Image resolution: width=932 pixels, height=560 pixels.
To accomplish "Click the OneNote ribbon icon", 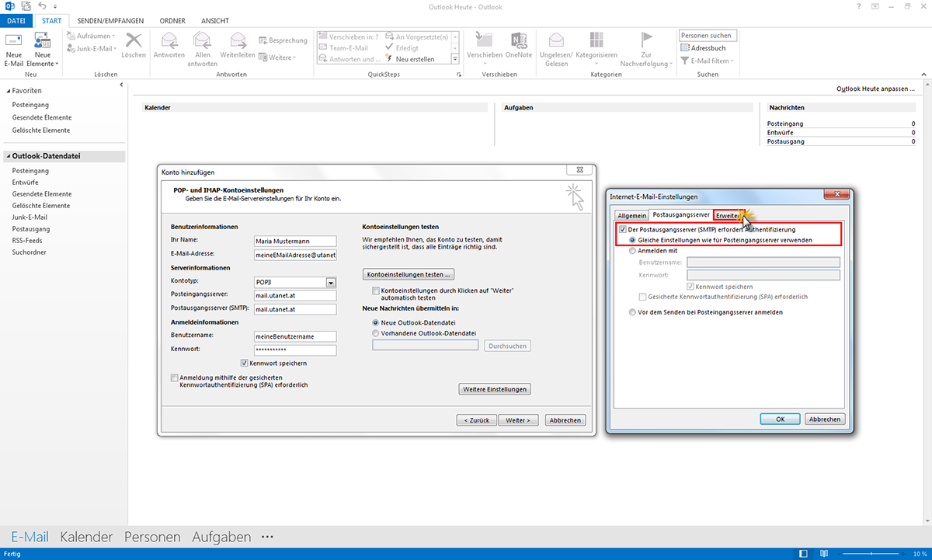I will pos(519,45).
